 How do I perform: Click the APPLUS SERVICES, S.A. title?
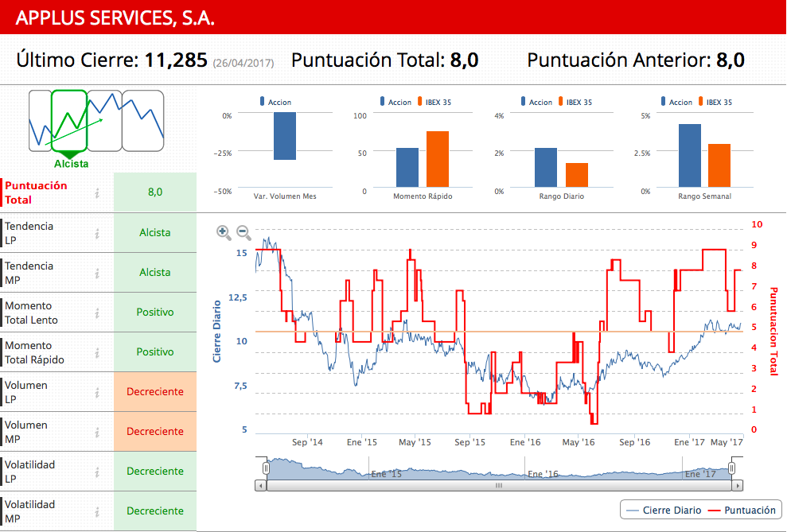115,18
